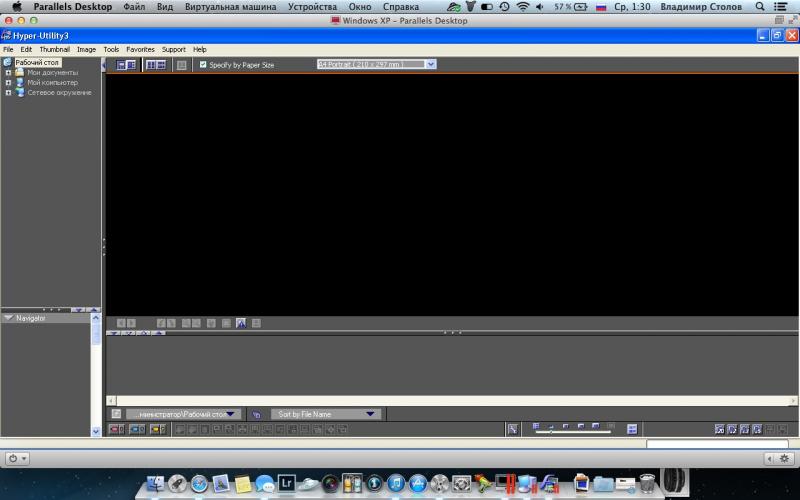Screen dimensions: 800x500
Task: Click the last grayed icon in preview toolbar
Action: tap(256, 323)
